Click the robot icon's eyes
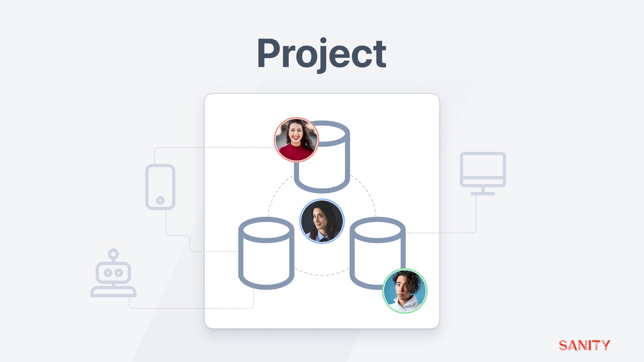 tap(113, 273)
